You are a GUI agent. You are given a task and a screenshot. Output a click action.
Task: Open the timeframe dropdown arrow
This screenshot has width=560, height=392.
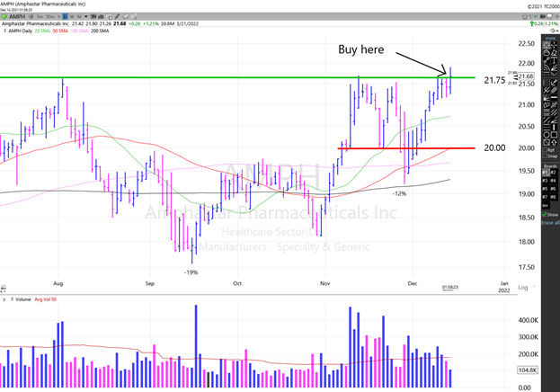point(86,16)
